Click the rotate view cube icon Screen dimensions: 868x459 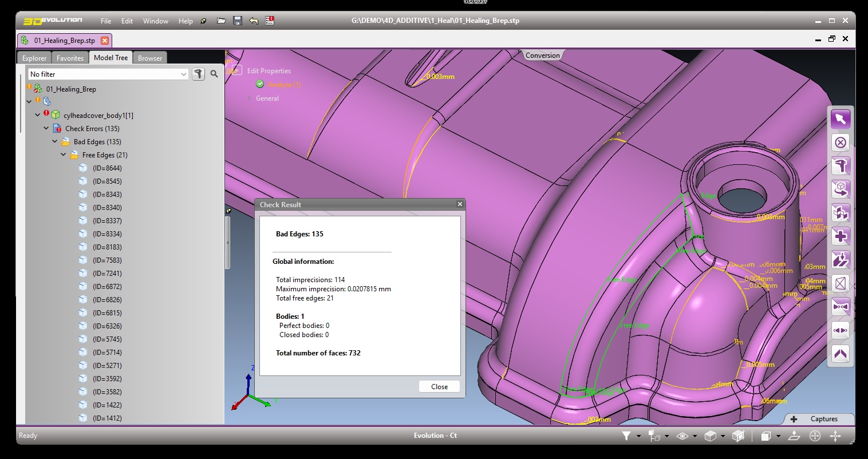tap(840, 189)
